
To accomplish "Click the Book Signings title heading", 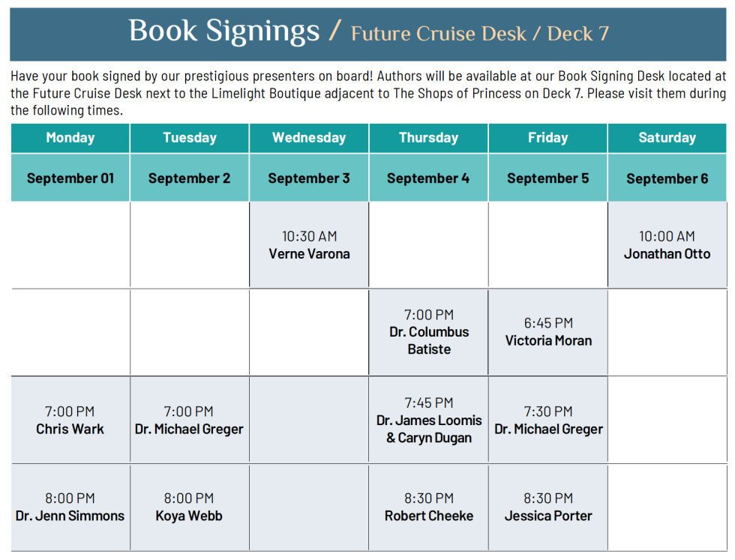I will click(224, 31).
